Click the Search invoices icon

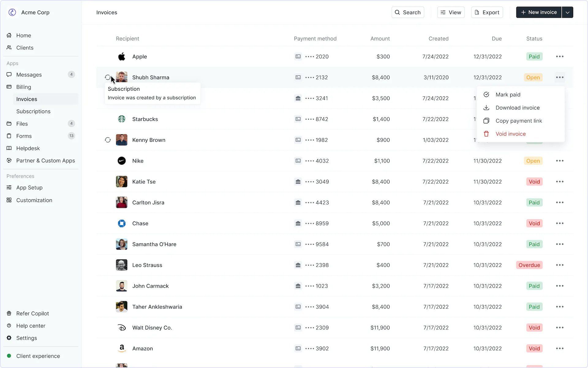pos(397,12)
